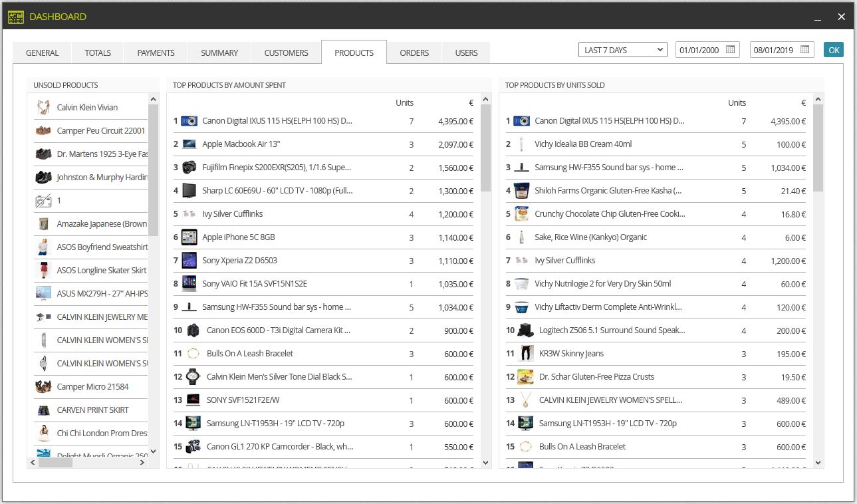Screen dimensions: 857x504
Task: Click Canon Digital IXUS camera thumbnail in Amount Spent list
Action: 189,121
